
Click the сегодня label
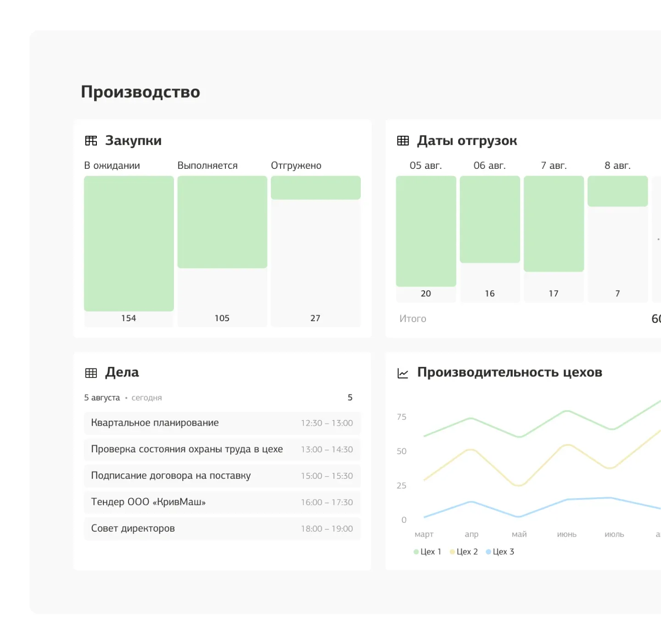click(147, 398)
